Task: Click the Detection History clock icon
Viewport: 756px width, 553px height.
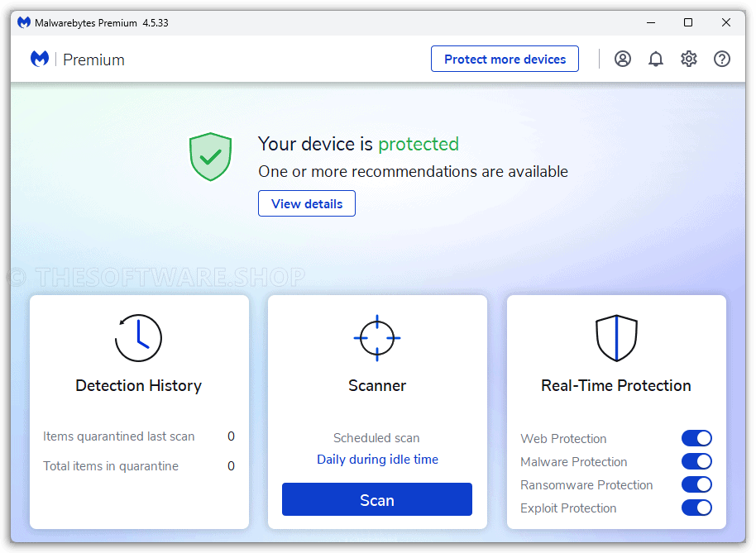Action: coord(138,338)
